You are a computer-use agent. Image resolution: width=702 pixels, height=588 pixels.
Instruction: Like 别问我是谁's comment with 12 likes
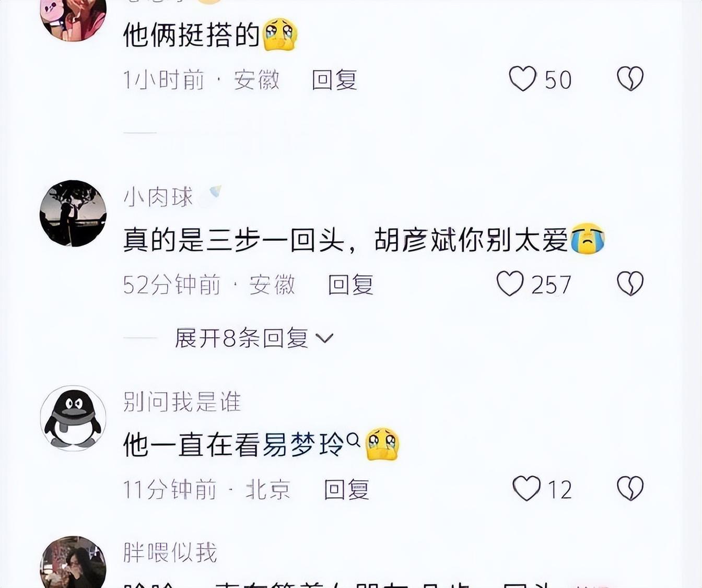coord(526,488)
